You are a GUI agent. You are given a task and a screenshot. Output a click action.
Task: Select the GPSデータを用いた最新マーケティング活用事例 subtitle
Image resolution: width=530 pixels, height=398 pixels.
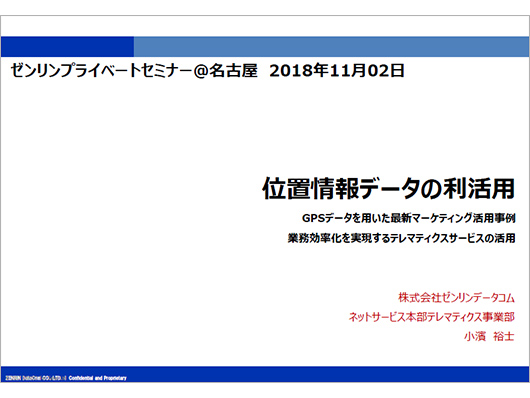408,218
